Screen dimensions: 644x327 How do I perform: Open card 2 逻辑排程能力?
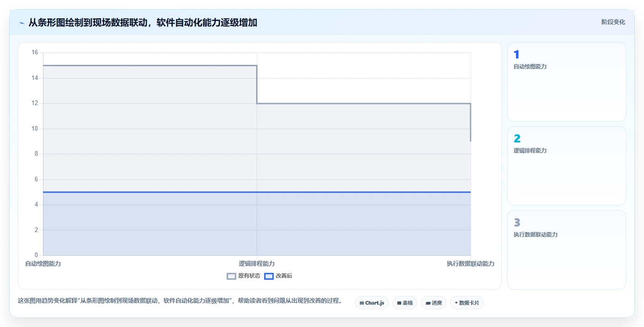(x=566, y=166)
